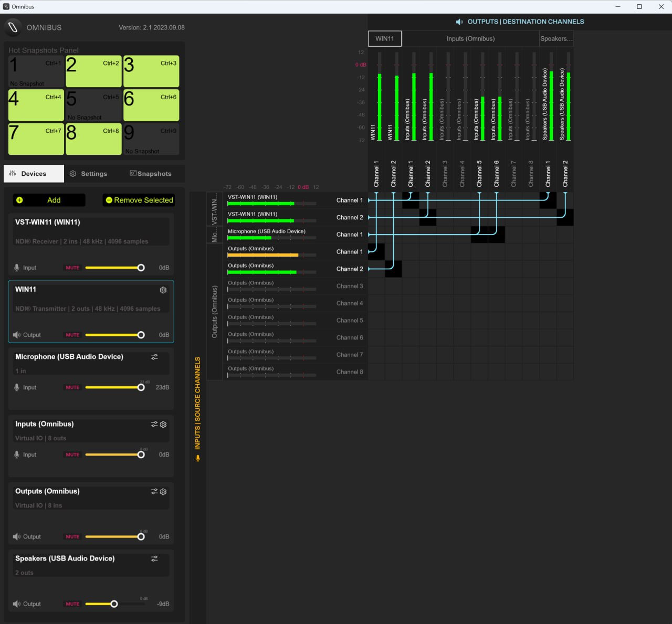Open the Snapshots tab

point(151,174)
